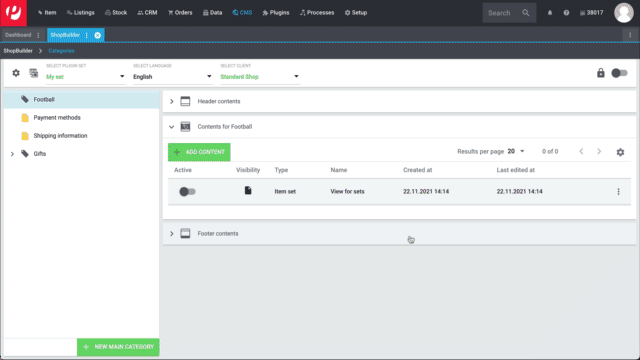Open the Select Client dropdown
This screenshot has height=360, width=640.
tap(260, 77)
